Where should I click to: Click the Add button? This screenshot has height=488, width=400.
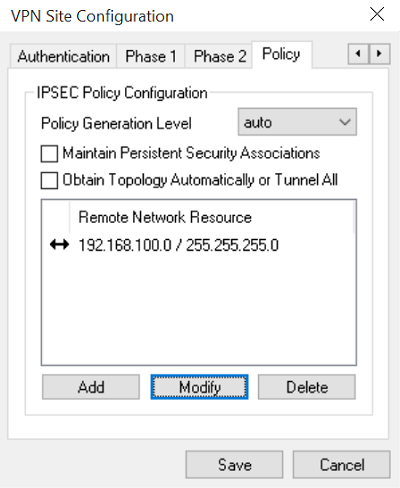point(91,387)
